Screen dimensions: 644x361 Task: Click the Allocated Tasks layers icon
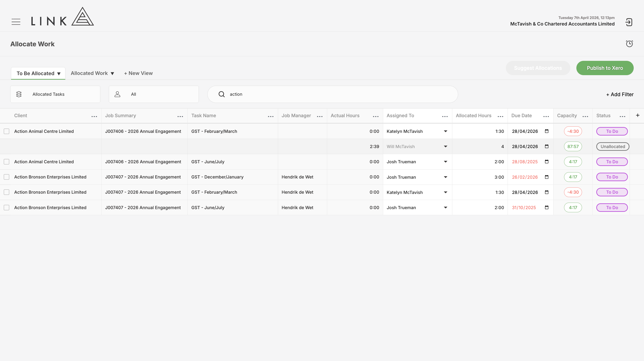click(x=19, y=94)
